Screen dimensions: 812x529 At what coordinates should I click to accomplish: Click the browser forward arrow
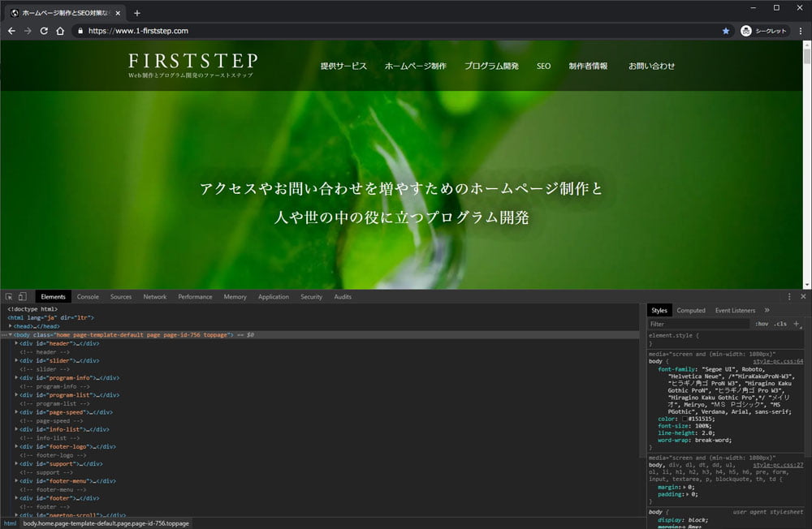click(x=28, y=31)
